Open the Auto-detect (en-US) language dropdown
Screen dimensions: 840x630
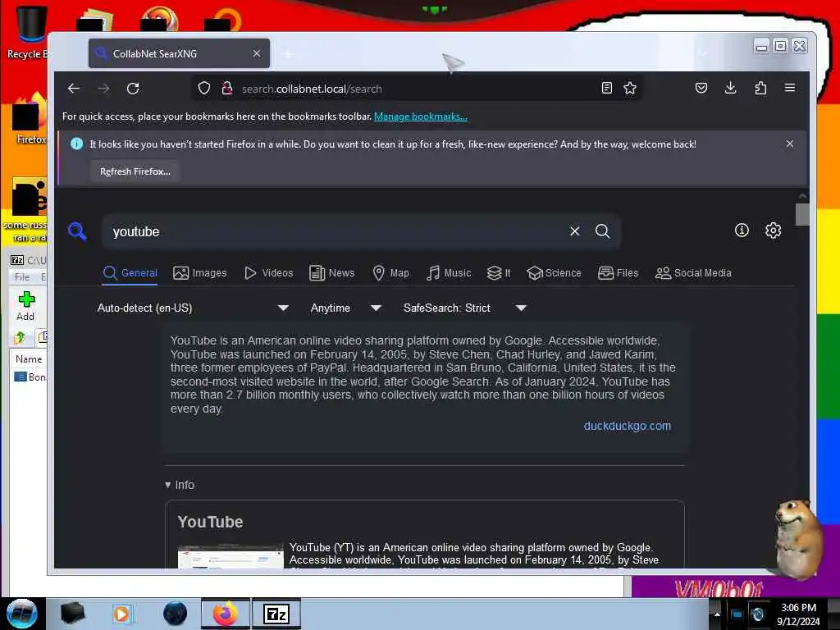point(194,308)
